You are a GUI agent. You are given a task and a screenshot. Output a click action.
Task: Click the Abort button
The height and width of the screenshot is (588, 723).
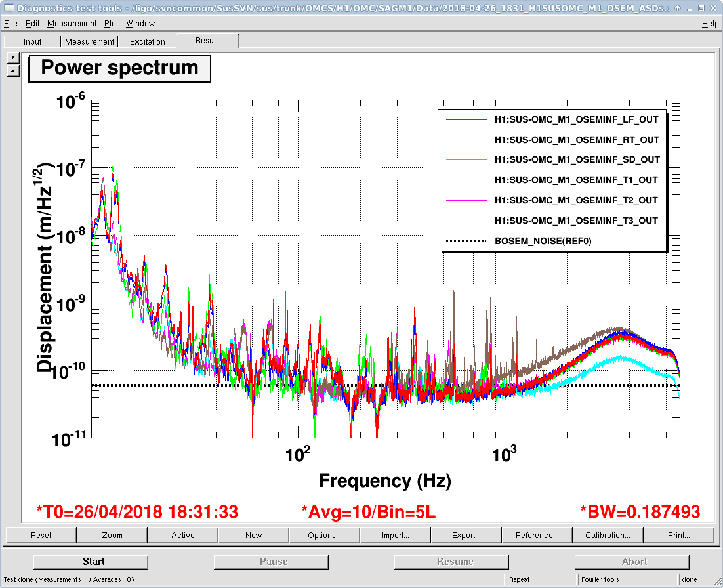632,562
